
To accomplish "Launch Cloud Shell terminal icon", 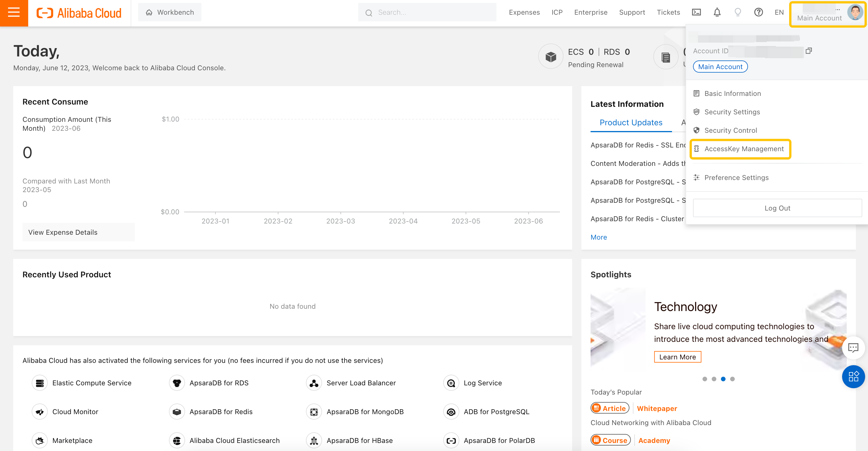I will click(x=696, y=12).
